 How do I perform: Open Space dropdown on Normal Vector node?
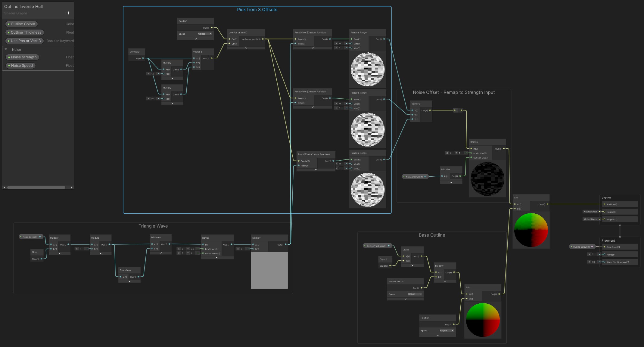415,294
